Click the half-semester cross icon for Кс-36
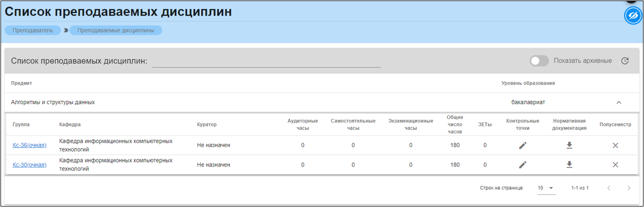The width and height of the screenshot is (644, 207). [x=615, y=145]
